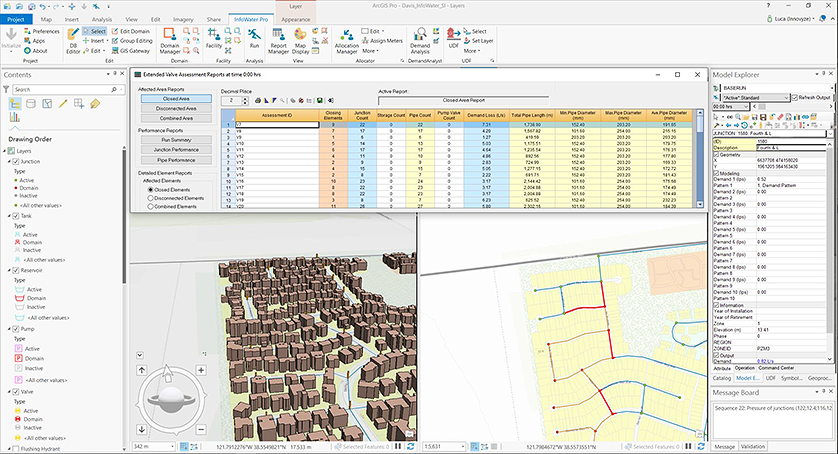Select the Disconnected Elements radio button
The width and height of the screenshot is (838, 454).
tap(151, 198)
